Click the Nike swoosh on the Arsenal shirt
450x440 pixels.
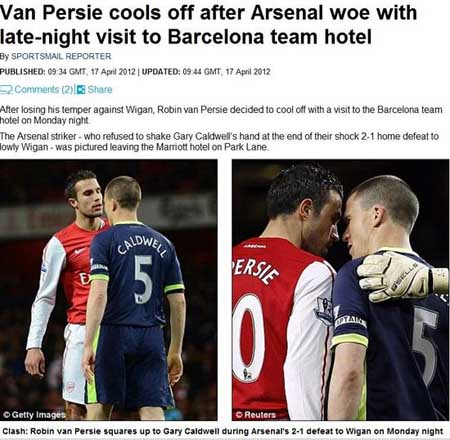pyautogui.click(x=81, y=251)
